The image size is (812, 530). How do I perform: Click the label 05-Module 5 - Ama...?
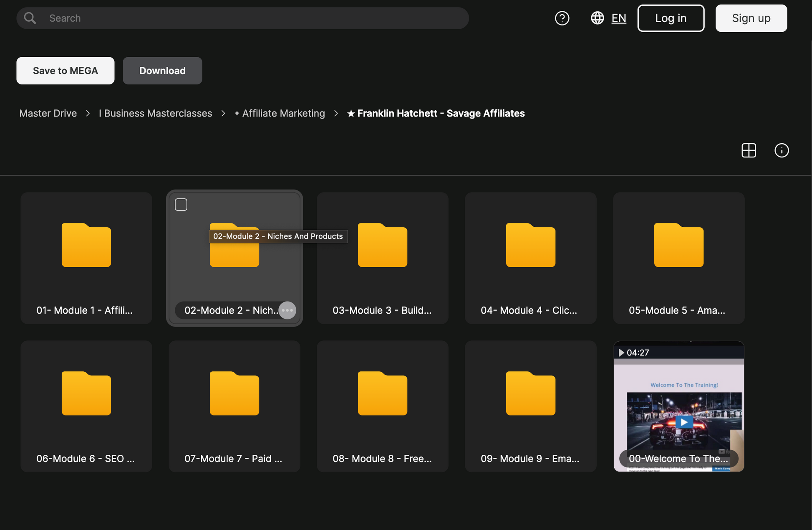677,310
